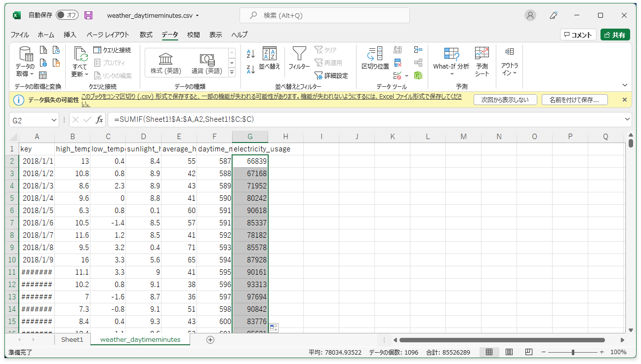Open the ホーム tab
The image size is (641, 364).
pyautogui.click(x=46, y=35)
